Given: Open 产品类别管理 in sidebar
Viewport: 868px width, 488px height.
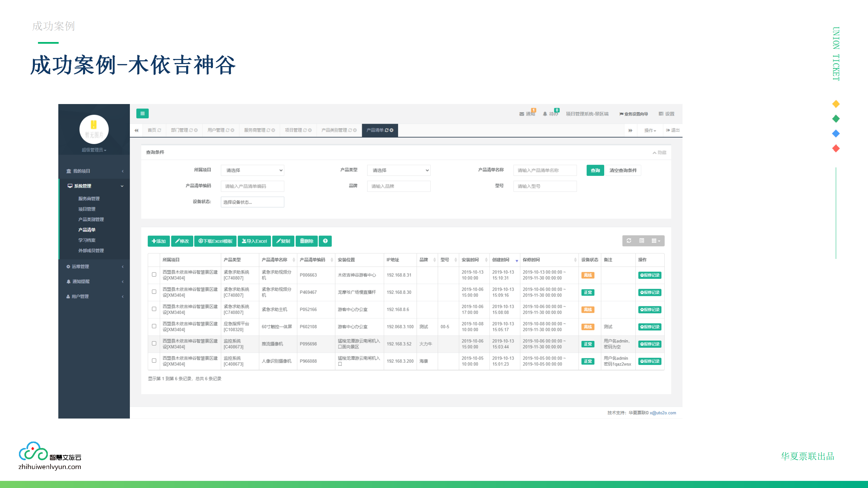Looking at the screenshot, I should (x=91, y=219).
